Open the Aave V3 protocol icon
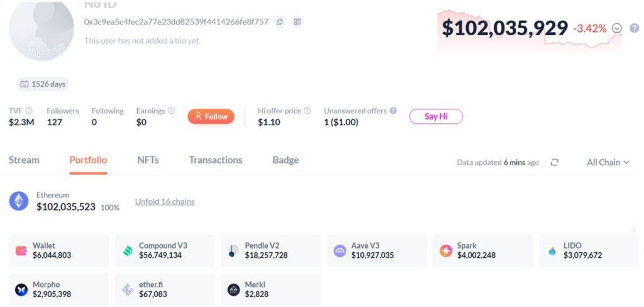The image size is (644, 307). (x=340, y=251)
